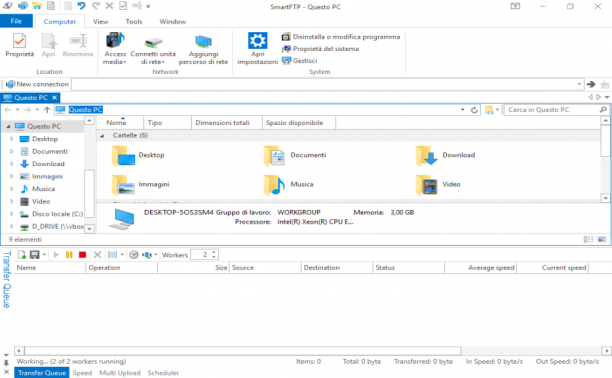Select the Musica folder icon
The width and height of the screenshot is (612, 378).
(x=274, y=185)
